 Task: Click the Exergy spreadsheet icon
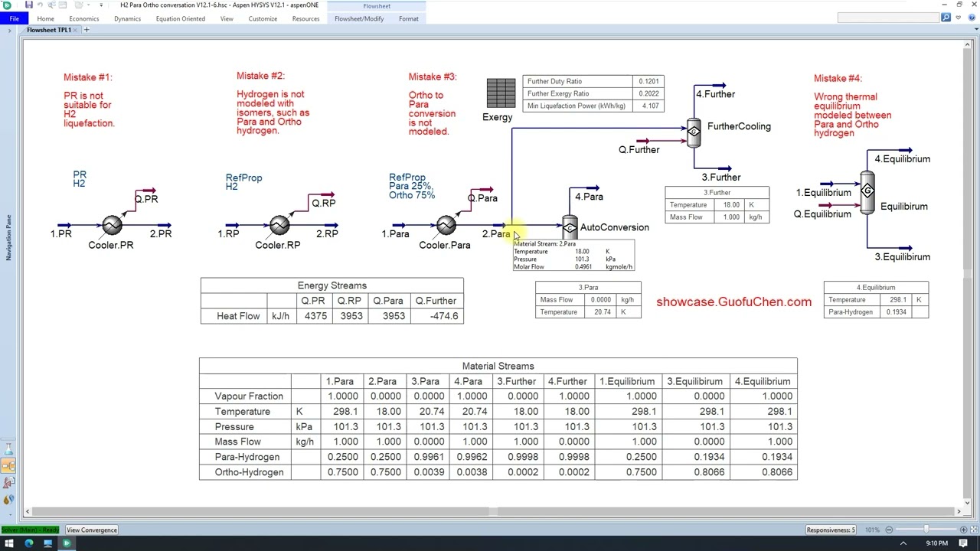501,93
